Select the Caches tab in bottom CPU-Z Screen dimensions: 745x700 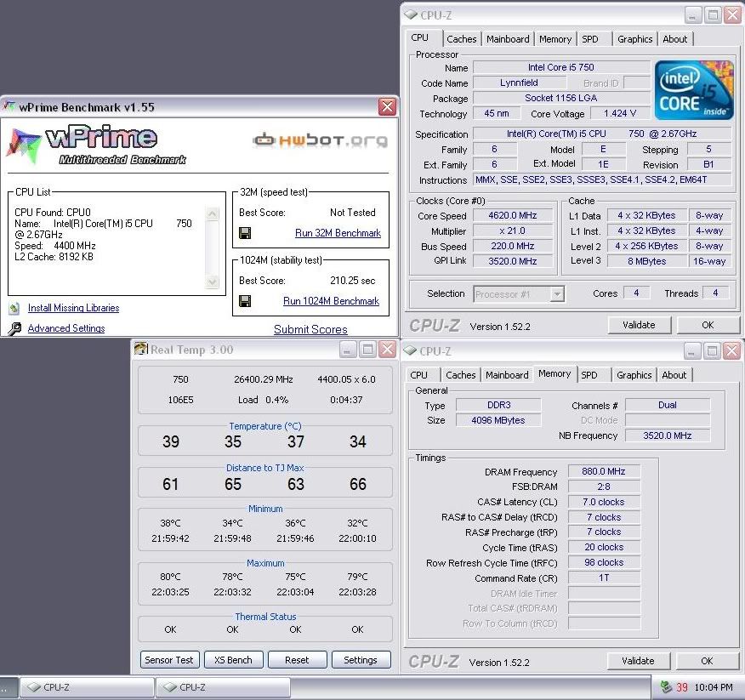(460, 375)
